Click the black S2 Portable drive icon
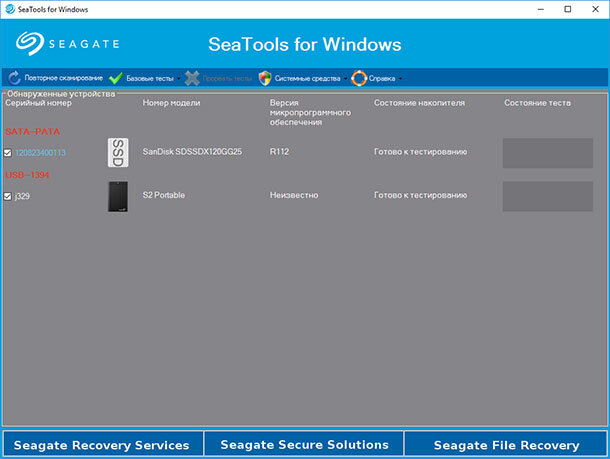 (118, 196)
